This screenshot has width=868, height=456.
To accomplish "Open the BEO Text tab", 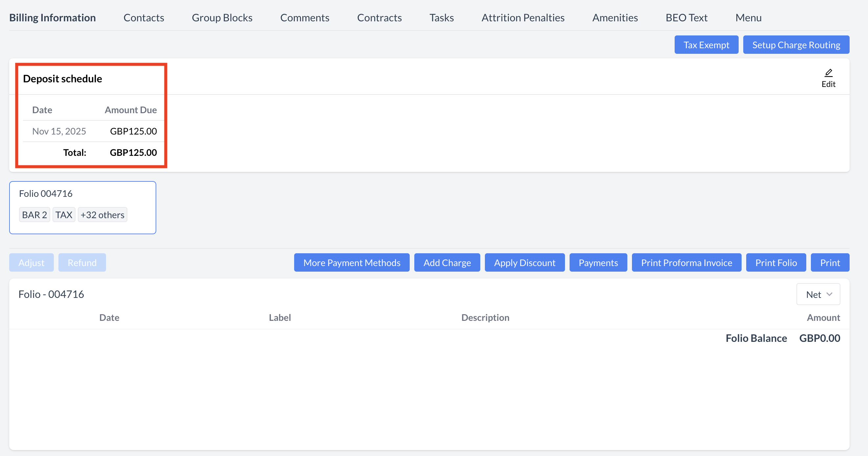I will [686, 17].
